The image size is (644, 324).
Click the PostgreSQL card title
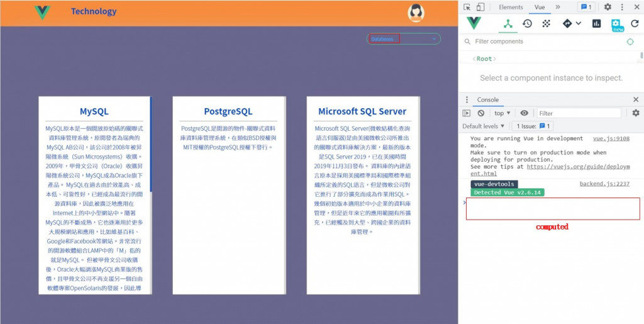coord(228,111)
